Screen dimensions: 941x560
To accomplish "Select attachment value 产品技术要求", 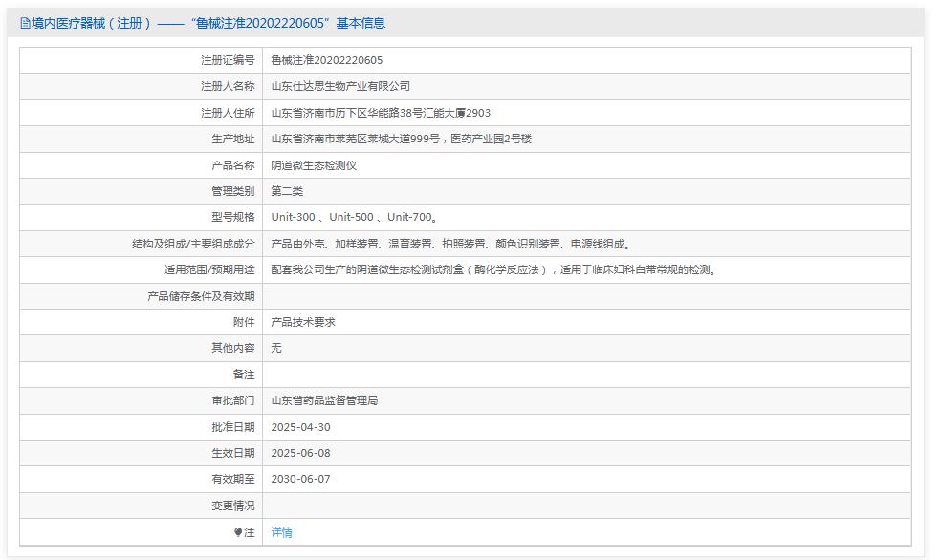I will (303, 322).
